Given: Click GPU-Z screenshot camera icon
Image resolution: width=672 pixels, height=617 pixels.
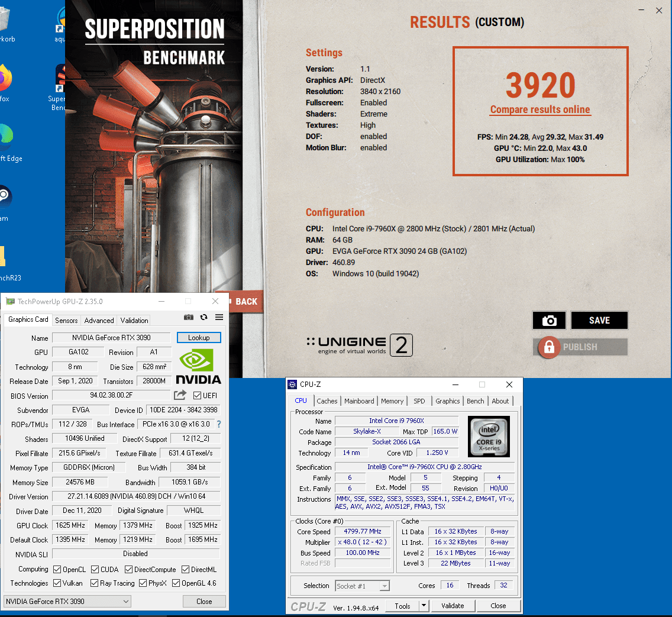Looking at the screenshot, I should point(189,317).
